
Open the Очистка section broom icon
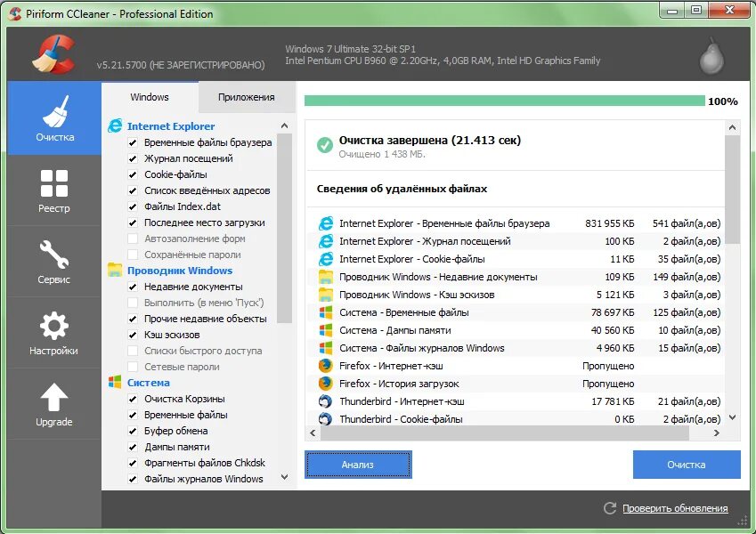54,111
